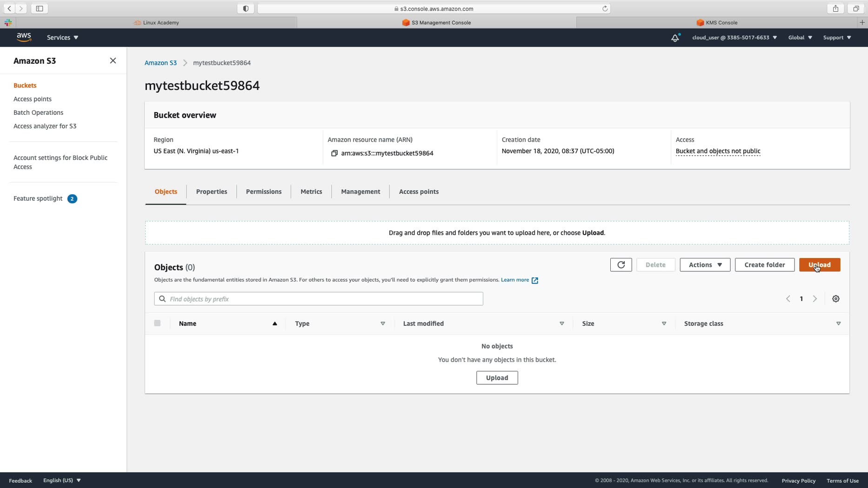Image resolution: width=868 pixels, height=488 pixels.
Task: Close the Amazon S3 sidebar panel
Action: (x=113, y=61)
